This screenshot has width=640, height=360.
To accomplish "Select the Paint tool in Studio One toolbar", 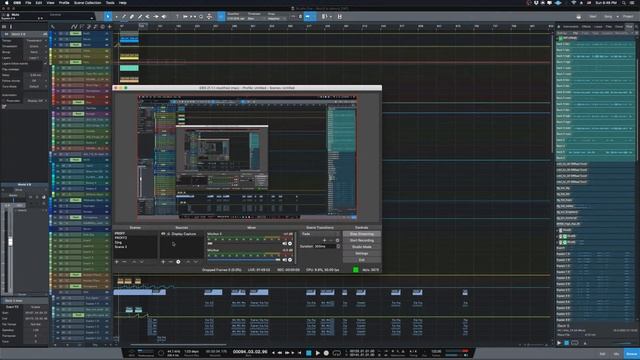I will 140,17.
